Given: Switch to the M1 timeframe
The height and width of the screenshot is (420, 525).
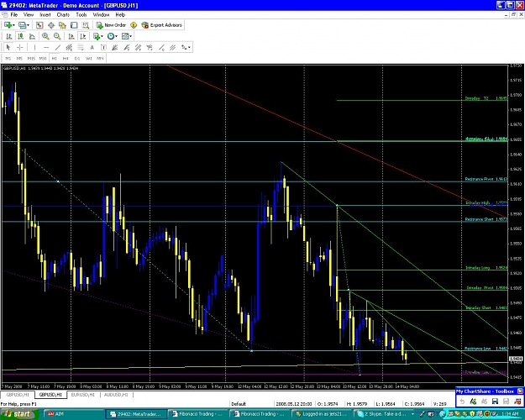Looking at the screenshot, I should (8, 58).
